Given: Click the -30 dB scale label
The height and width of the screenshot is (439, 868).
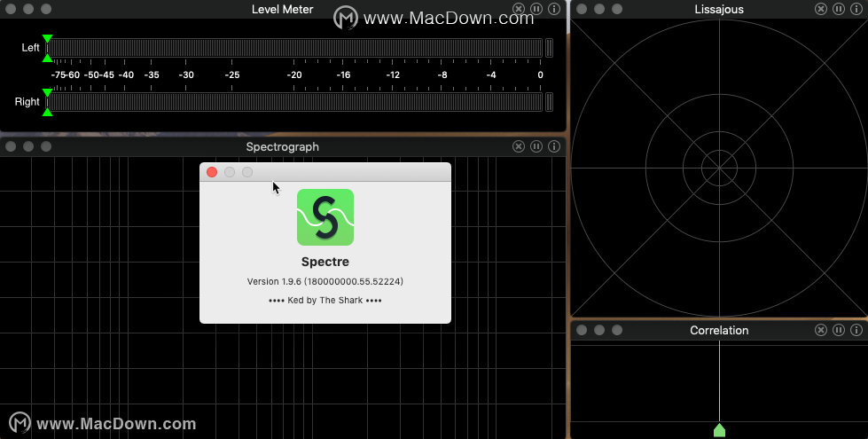Looking at the screenshot, I should tap(186, 74).
